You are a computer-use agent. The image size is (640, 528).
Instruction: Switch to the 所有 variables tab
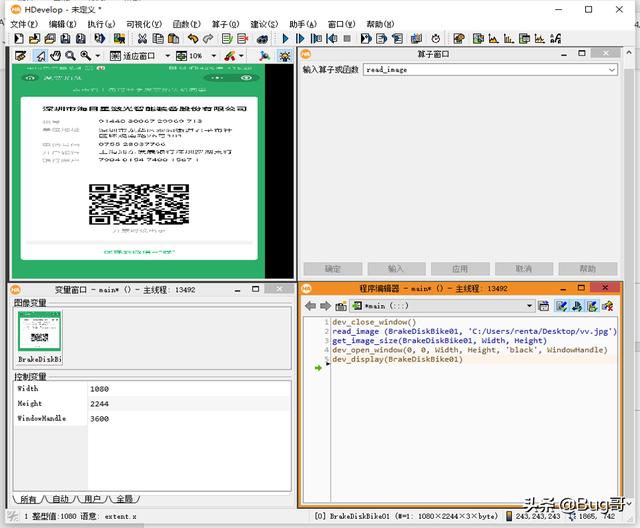(x=28, y=499)
